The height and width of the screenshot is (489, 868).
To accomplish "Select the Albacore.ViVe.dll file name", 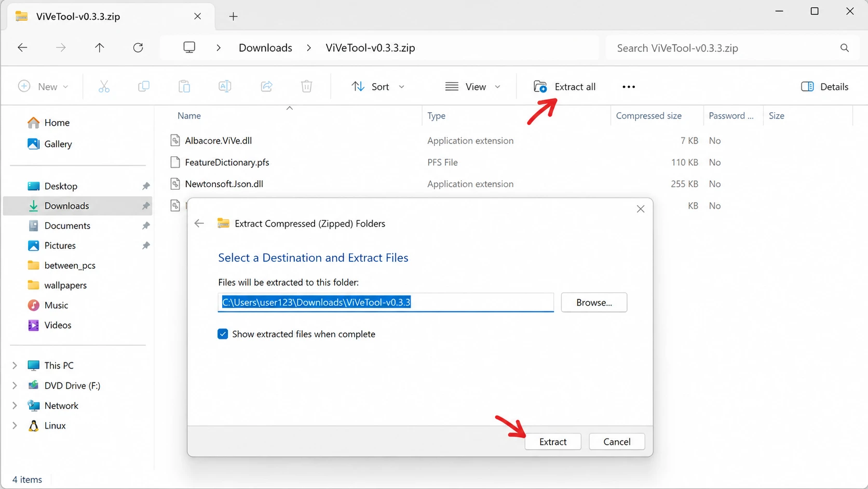I will click(x=218, y=140).
